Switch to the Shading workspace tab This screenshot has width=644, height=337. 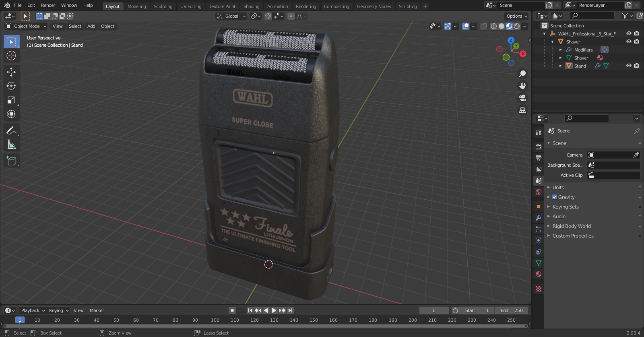pyautogui.click(x=251, y=6)
